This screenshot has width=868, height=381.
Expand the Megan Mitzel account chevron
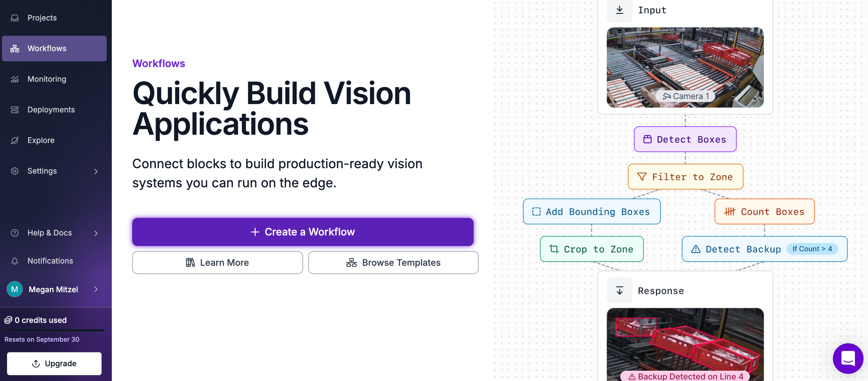coord(96,289)
